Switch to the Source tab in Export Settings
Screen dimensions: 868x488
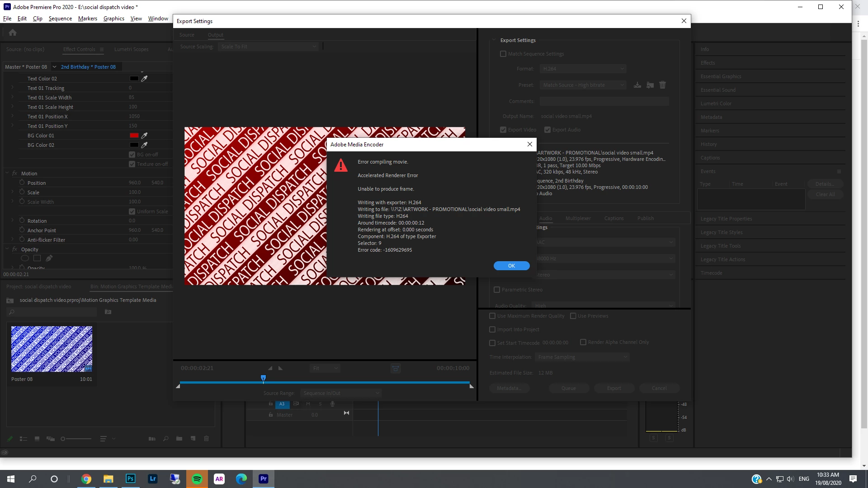(x=186, y=35)
